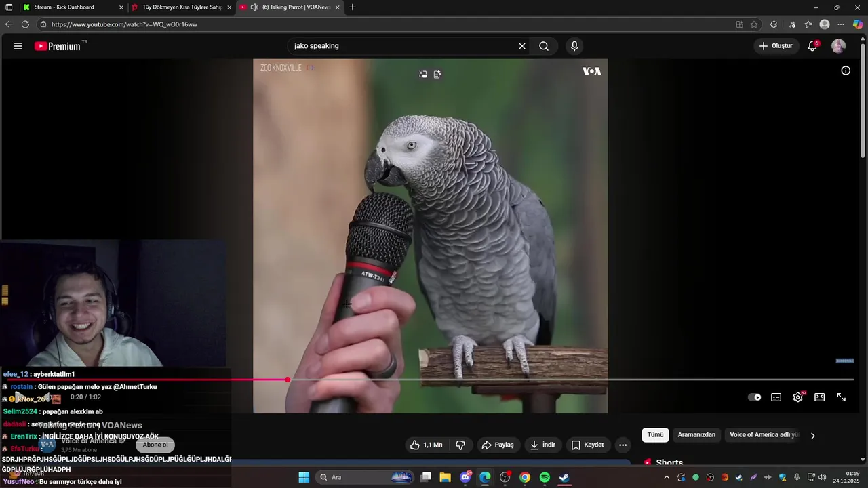This screenshot has height=488, width=868.
Task: Open OBS Studio from the taskbar
Action: pyautogui.click(x=505, y=477)
